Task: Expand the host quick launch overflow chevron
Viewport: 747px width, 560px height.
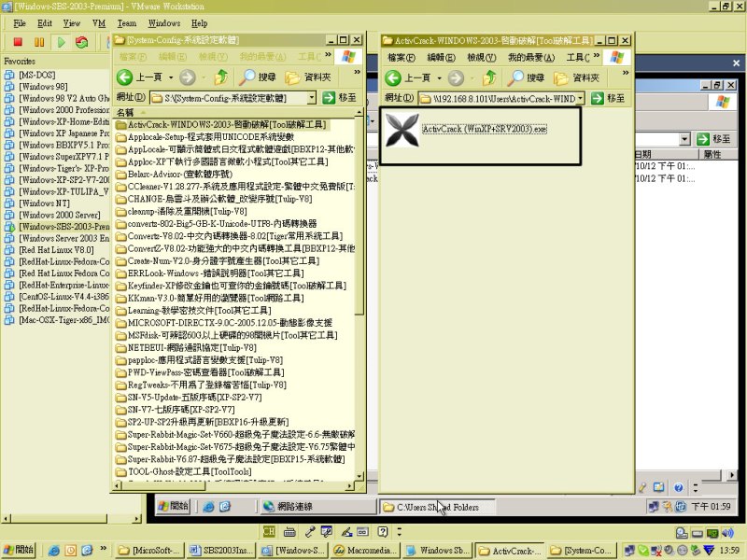Action: click(x=103, y=549)
